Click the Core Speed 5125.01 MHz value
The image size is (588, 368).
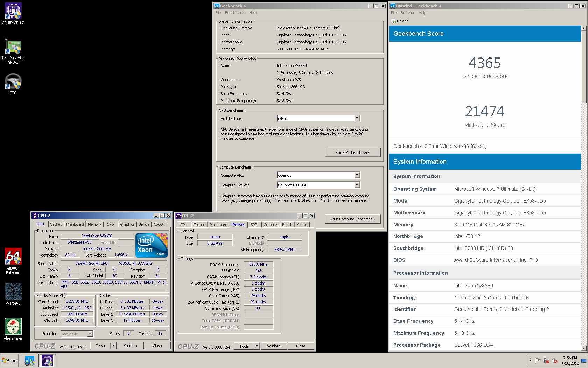[x=77, y=301]
